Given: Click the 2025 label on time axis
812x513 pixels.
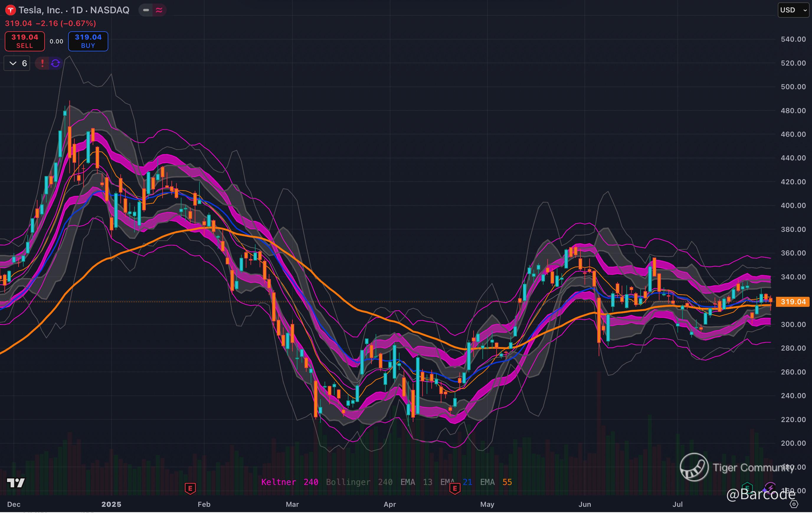Looking at the screenshot, I should click(111, 504).
